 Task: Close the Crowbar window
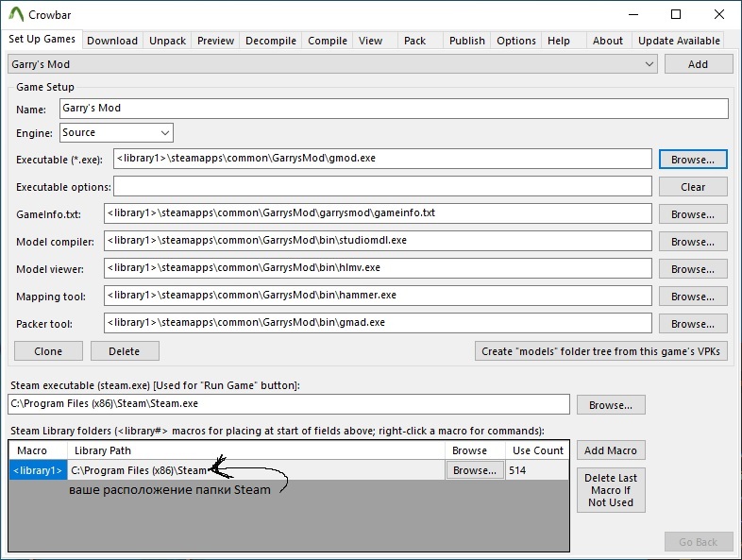(x=718, y=15)
